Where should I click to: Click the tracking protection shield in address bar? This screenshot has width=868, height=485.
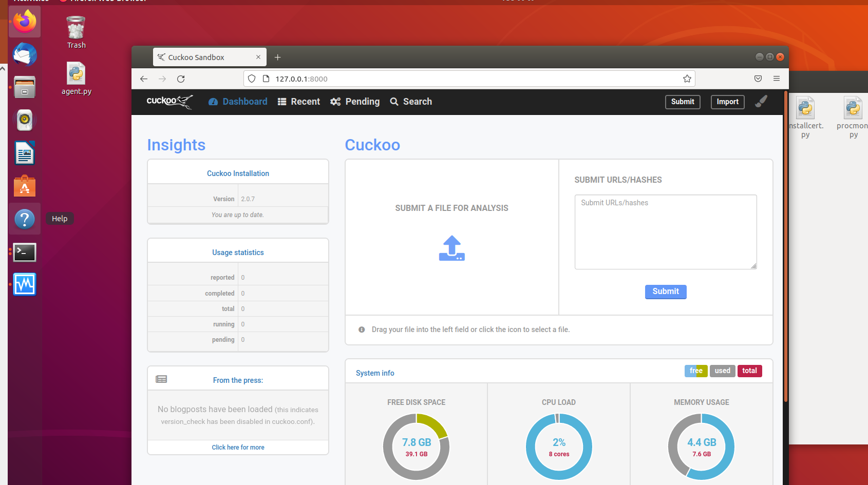coord(251,79)
